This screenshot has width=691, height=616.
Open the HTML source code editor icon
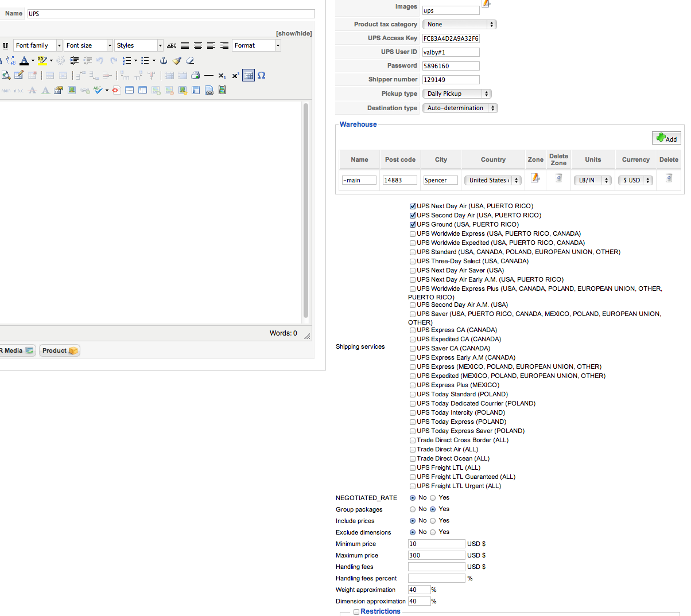tap(117, 90)
